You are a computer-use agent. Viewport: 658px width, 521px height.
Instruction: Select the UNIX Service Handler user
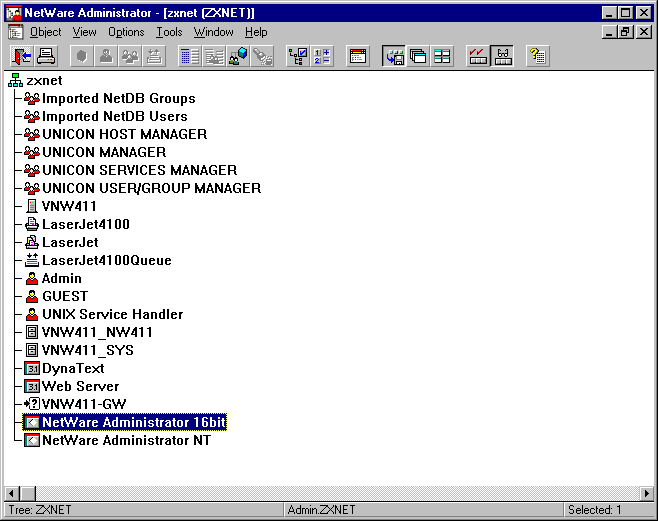104,315
